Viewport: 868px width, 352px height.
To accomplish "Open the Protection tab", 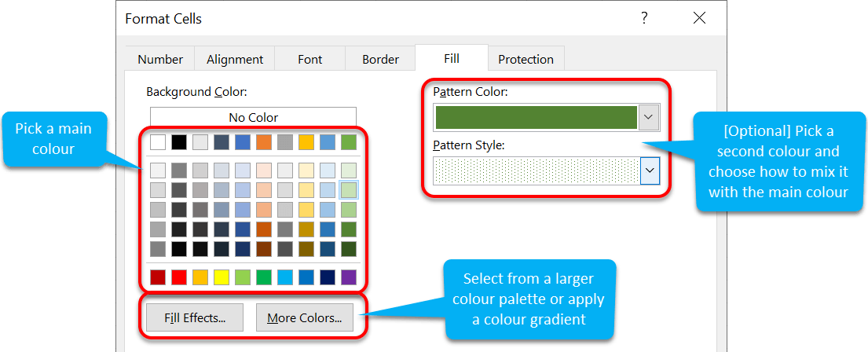I will click(x=526, y=59).
